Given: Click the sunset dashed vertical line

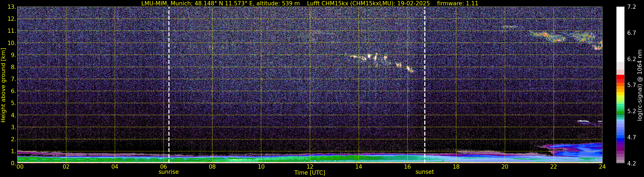Looking at the screenshot, I should (x=425, y=85).
